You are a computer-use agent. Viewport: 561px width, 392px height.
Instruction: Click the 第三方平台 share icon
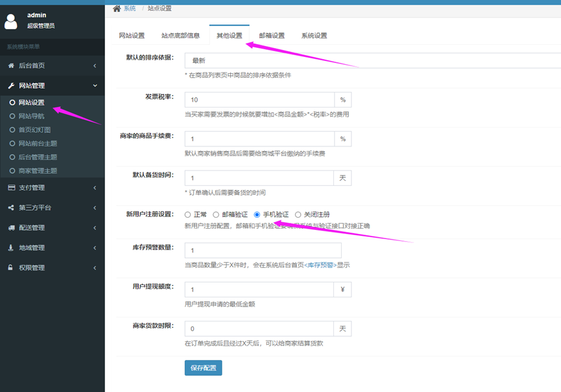[11, 208]
